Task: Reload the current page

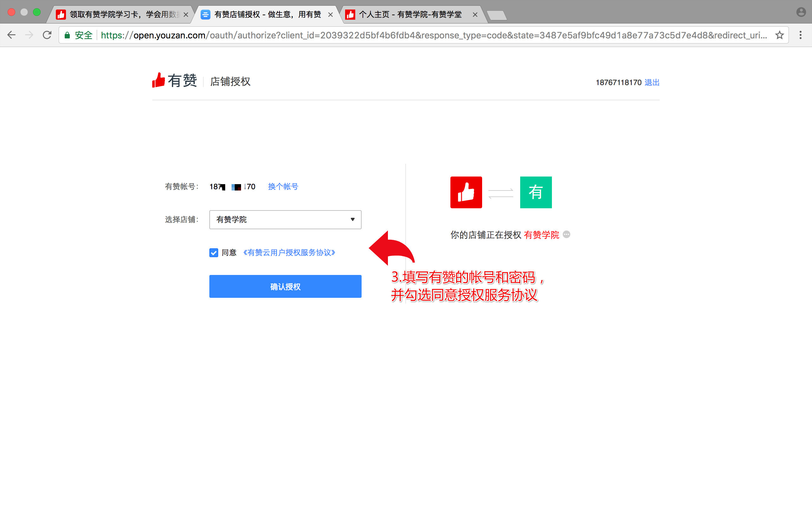Action: pos(47,35)
